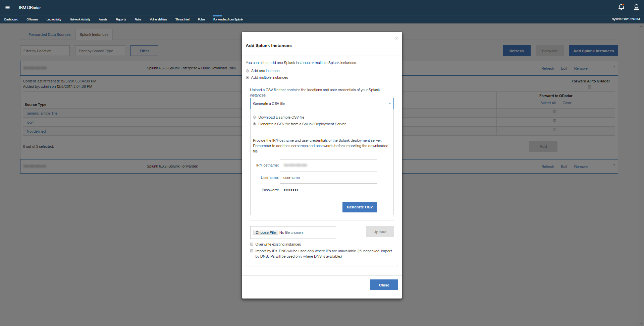Switch to the Forwarded Data Sources tab
Image resolution: width=644 pixels, height=327 pixels.
click(49, 35)
